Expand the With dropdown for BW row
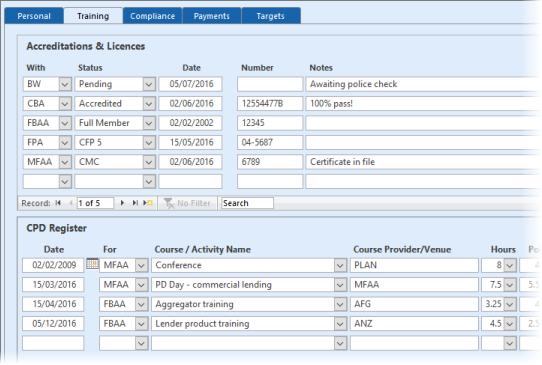Screen dimensions: 542x365 pyautogui.click(x=65, y=84)
